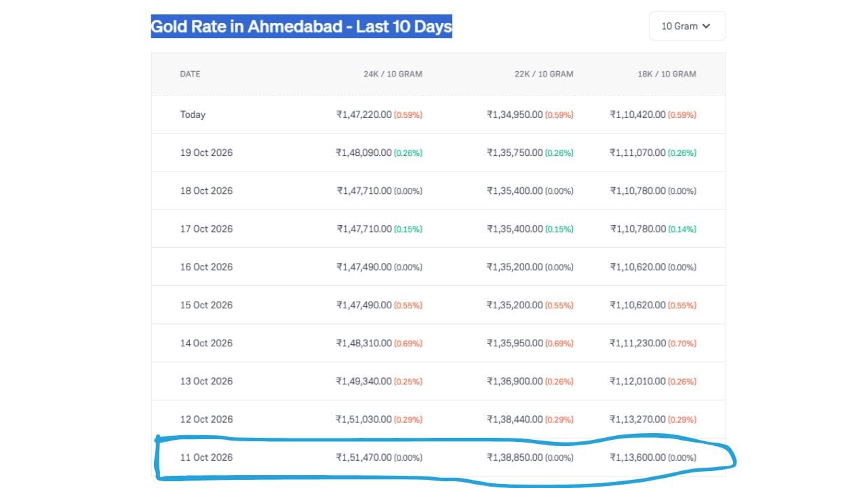
Task: Click the 22K price for 18 Oct 2026
Action: (x=515, y=190)
